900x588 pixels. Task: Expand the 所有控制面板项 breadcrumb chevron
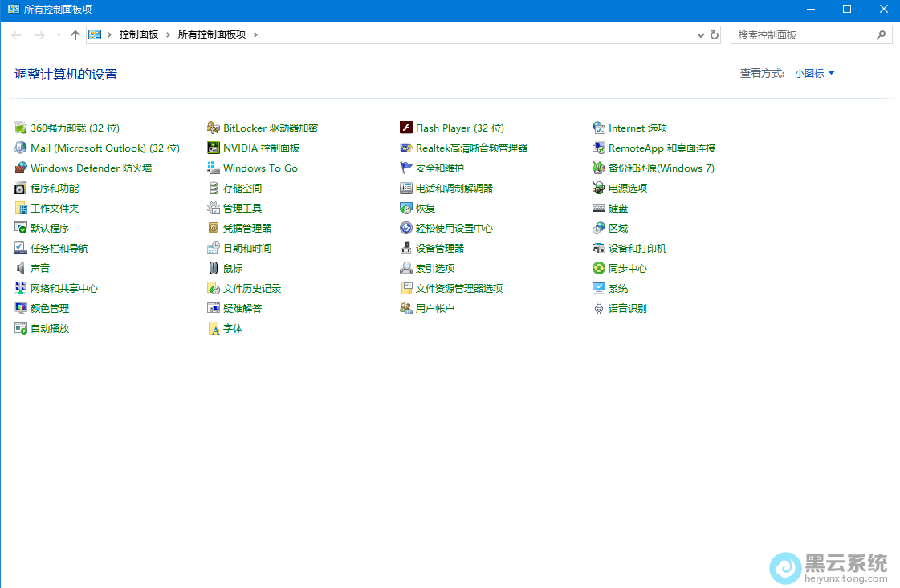[255, 34]
